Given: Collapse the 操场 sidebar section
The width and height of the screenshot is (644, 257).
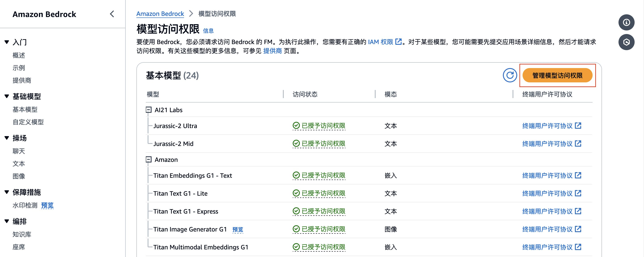Looking at the screenshot, I should click(x=7, y=138).
